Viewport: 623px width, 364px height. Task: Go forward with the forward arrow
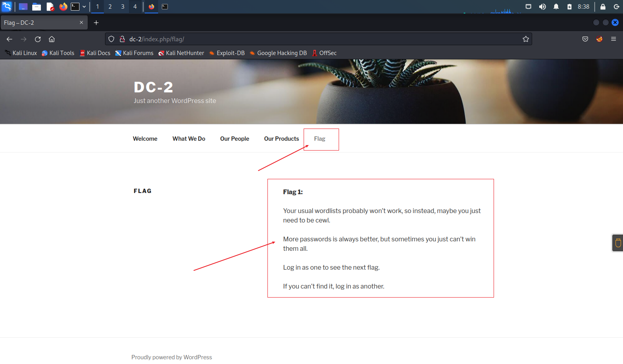24,39
